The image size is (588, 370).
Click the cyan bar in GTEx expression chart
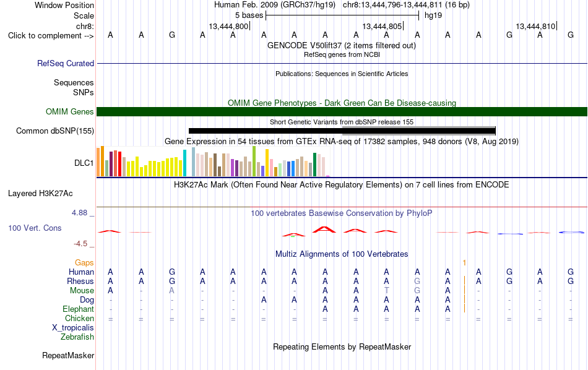(184, 163)
